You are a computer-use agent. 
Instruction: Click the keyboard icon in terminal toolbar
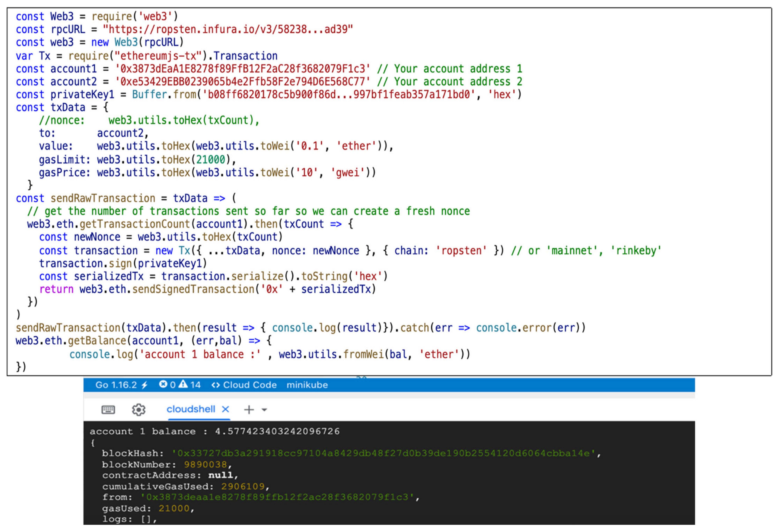(x=108, y=409)
